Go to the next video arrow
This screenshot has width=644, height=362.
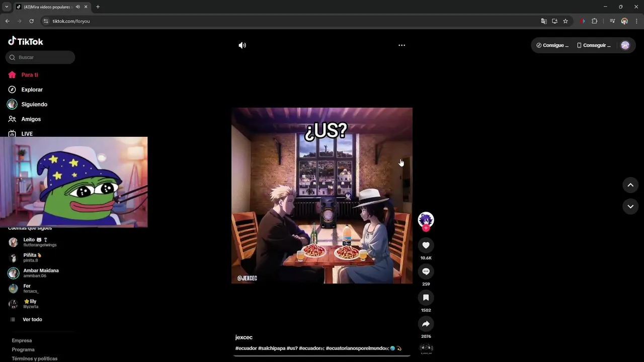pos(630,206)
